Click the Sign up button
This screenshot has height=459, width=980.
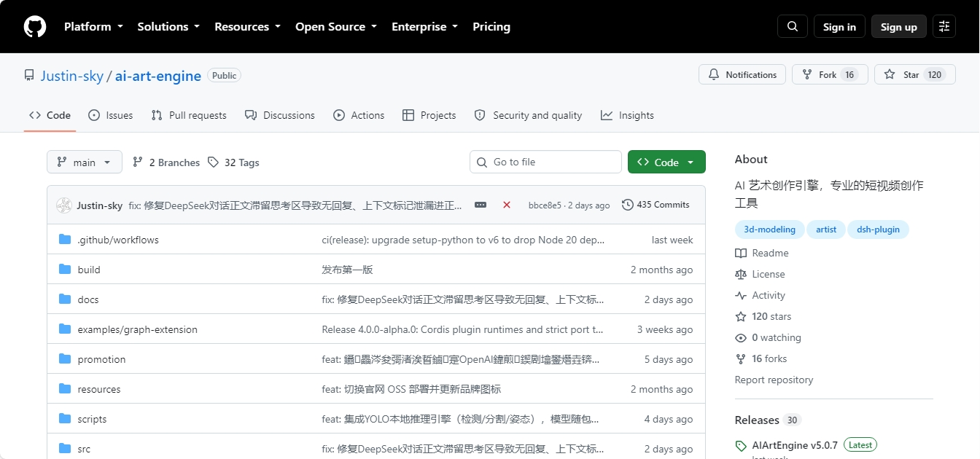899,27
